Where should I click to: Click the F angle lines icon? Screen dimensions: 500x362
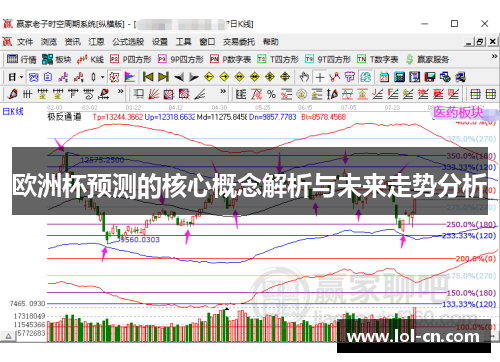393,94
